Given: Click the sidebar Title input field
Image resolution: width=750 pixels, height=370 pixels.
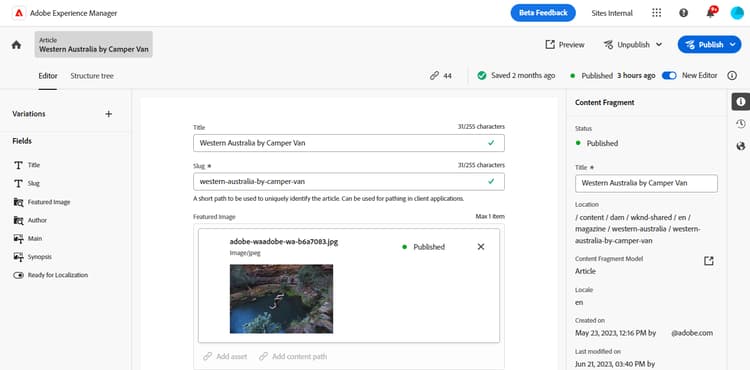Looking at the screenshot, I should click(x=646, y=183).
